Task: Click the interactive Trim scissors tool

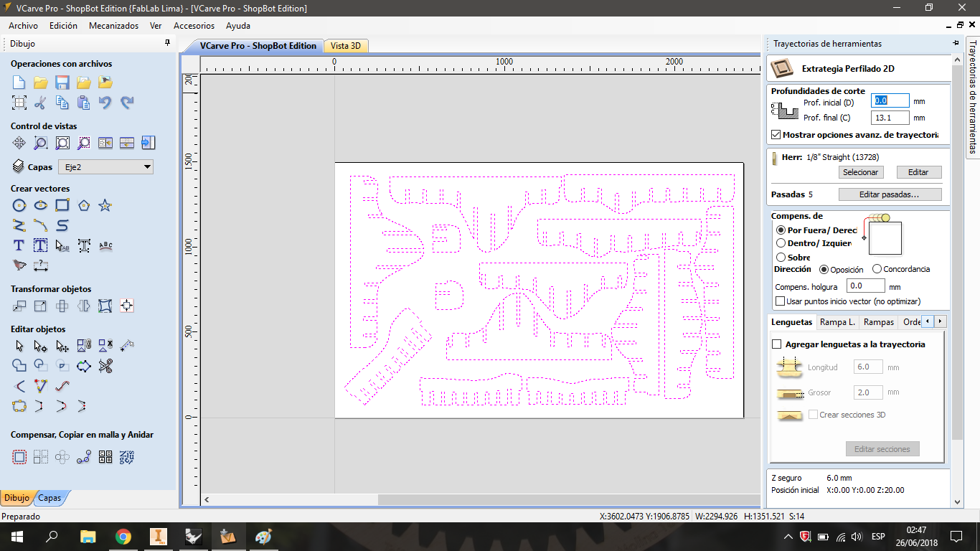Action: (x=105, y=366)
